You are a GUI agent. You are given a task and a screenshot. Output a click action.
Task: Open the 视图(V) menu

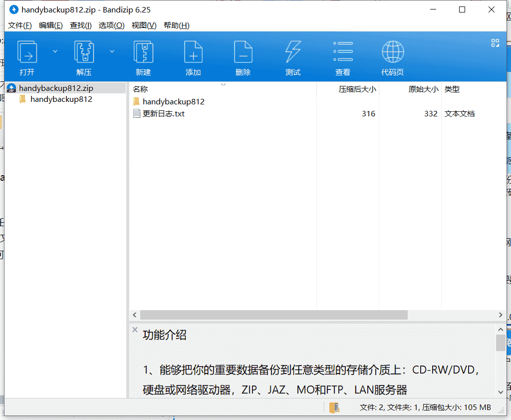tap(144, 25)
